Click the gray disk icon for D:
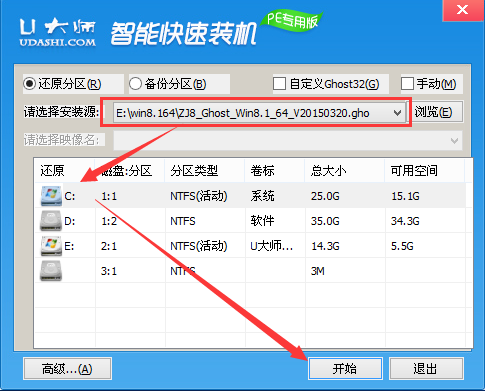 (51, 221)
